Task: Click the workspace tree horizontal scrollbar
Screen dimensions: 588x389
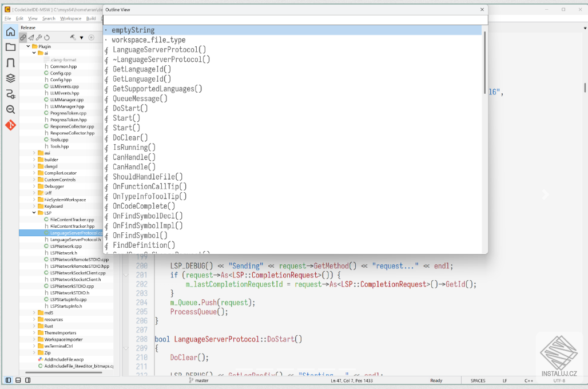Action: click(63, 372)
